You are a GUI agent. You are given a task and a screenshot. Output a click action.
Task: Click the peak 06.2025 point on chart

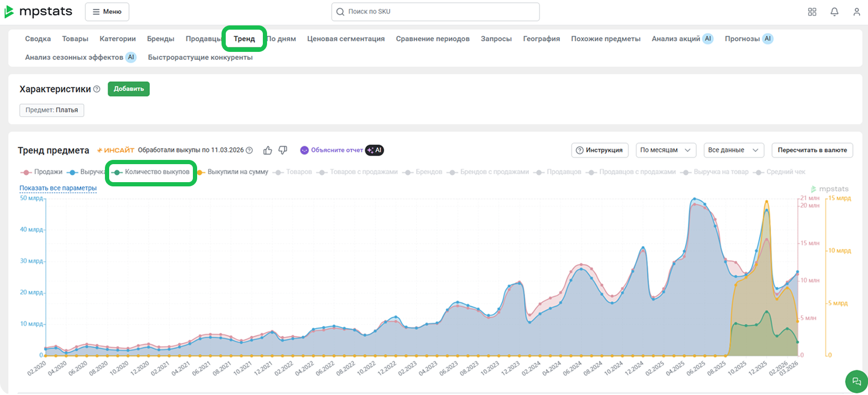pyautogui.click(x=694, y=200)
